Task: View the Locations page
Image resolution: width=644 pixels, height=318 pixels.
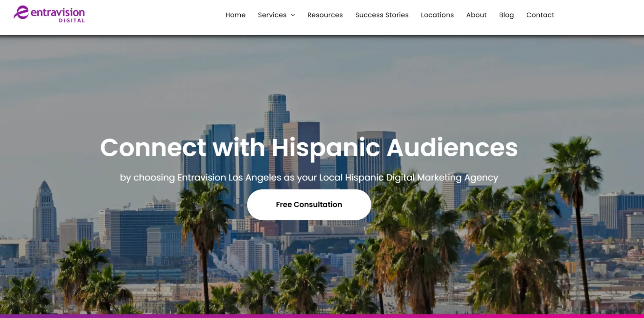Action: [x=437, y=15]
